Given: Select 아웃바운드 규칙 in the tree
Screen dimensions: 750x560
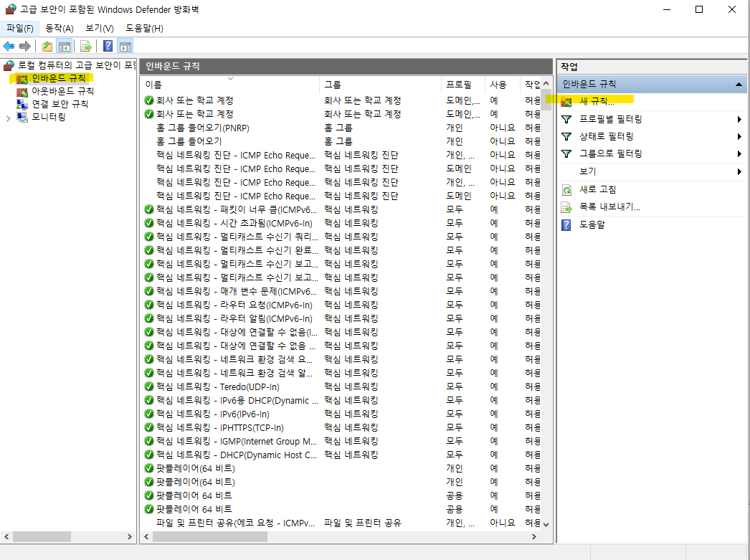Looking at the screenshot, I should [62, 91].
